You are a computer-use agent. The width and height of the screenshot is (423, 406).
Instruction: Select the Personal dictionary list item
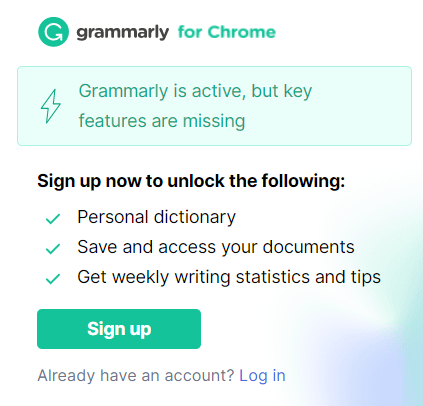point(157,217)
